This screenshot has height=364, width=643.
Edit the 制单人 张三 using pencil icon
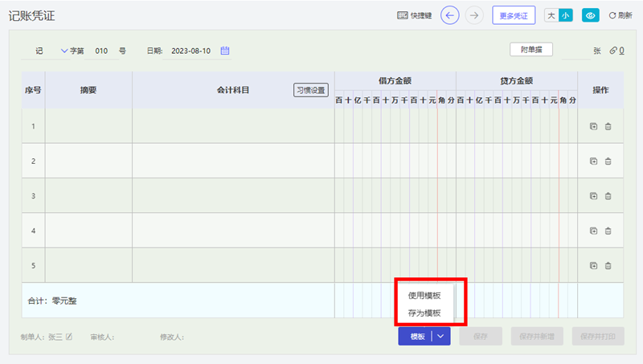click(69, 337)
